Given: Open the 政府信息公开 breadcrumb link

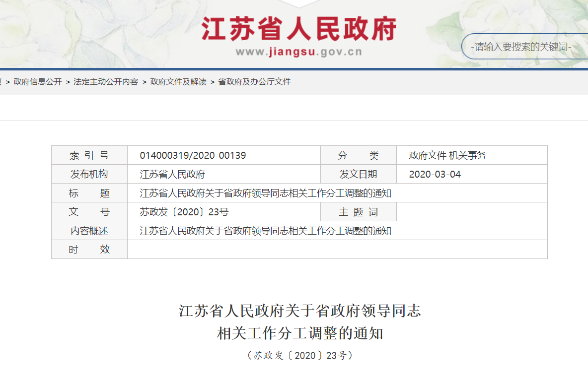Looking at the screenshot, I should tap(38, 82).
